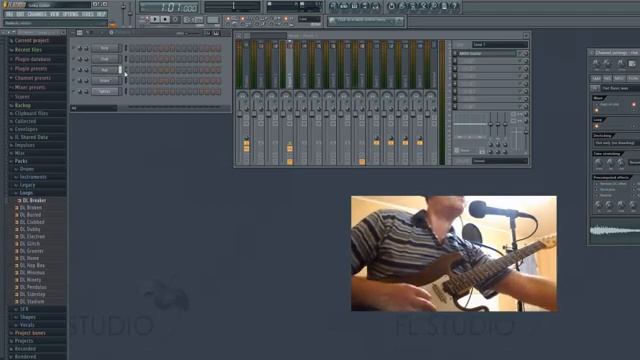Image resolution: width=640 pixels, height=360 pixels.
Task: Click the fifth channel button below Snare
Action: click(104, 91)
